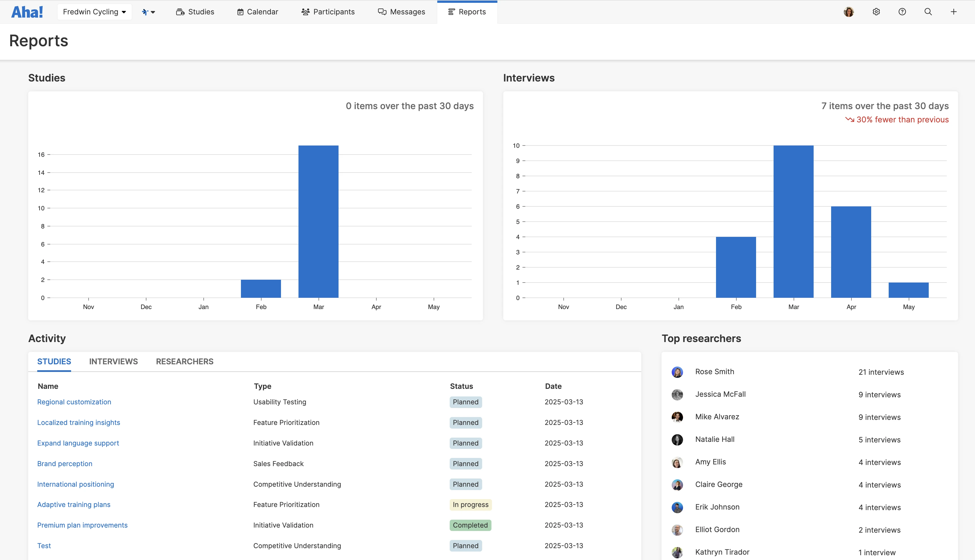975x560 pixels.
Task: Click the plus add icon
Action: point(954,12)
